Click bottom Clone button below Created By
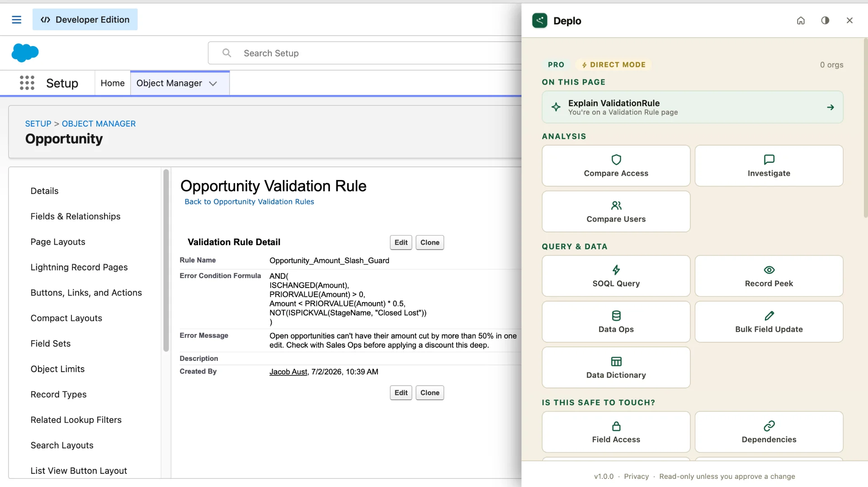Image resolution: width=868 pixels, height=487 pixels. pyautogui.click(x=430, y=392)
